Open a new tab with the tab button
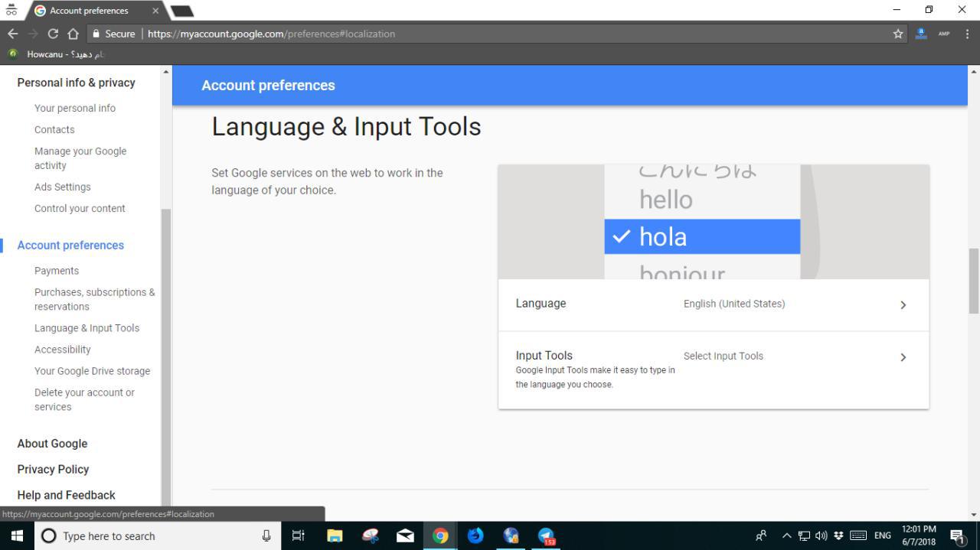The width and height of the screenshot is (980, 550). tap(181, 11)
